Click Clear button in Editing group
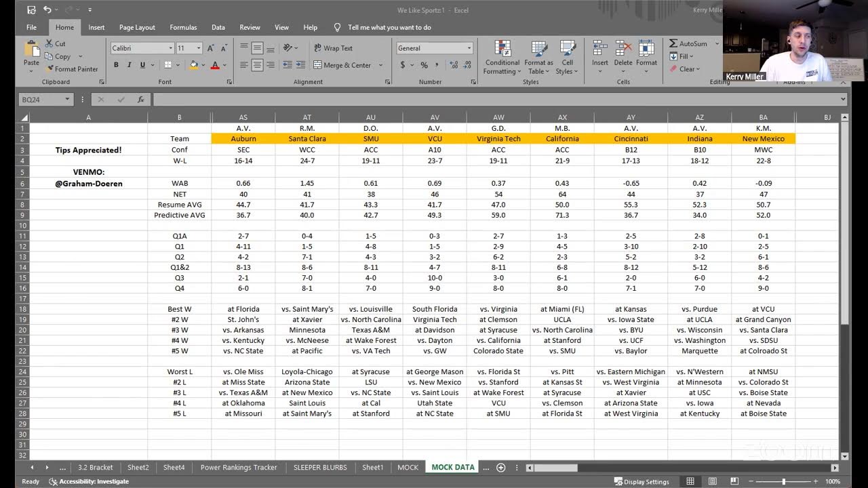The image size is (868, 488). point(684,69)
